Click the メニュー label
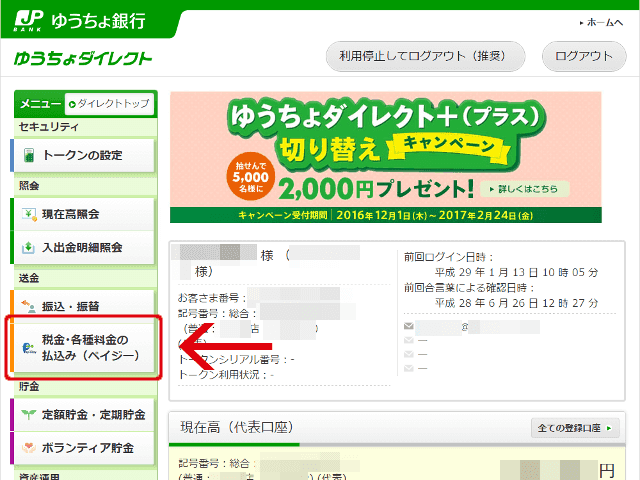Viewport: 640px width, 480px height. click(40, 104)
